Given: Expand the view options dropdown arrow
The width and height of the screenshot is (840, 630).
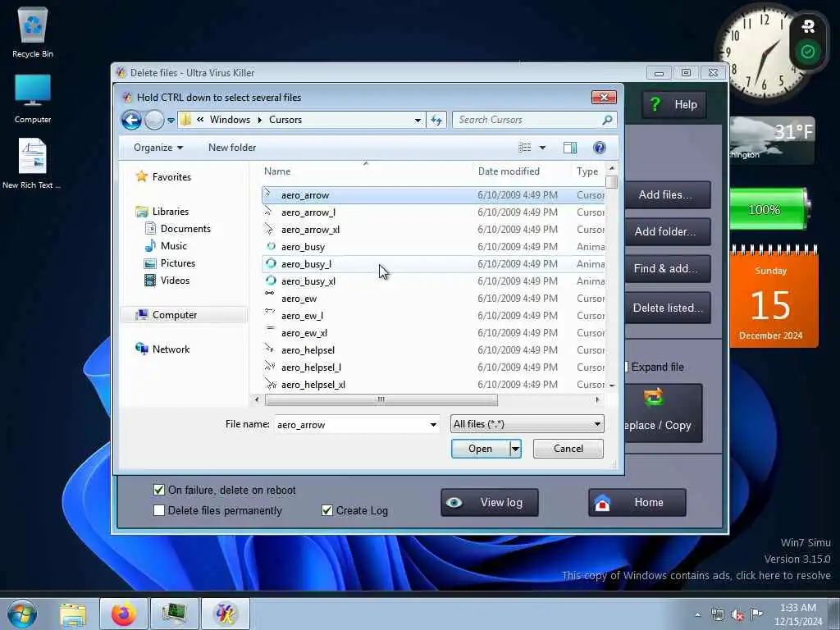Looking at the screenshot, I should [x=542, y=148].
